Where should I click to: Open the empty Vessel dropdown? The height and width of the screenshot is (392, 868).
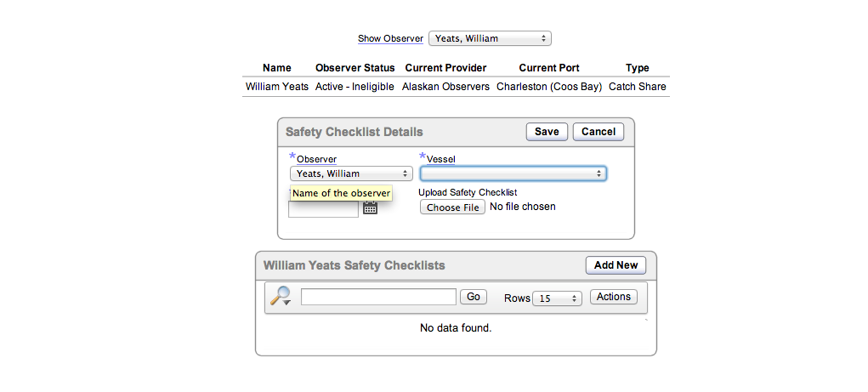coord(513,173)
